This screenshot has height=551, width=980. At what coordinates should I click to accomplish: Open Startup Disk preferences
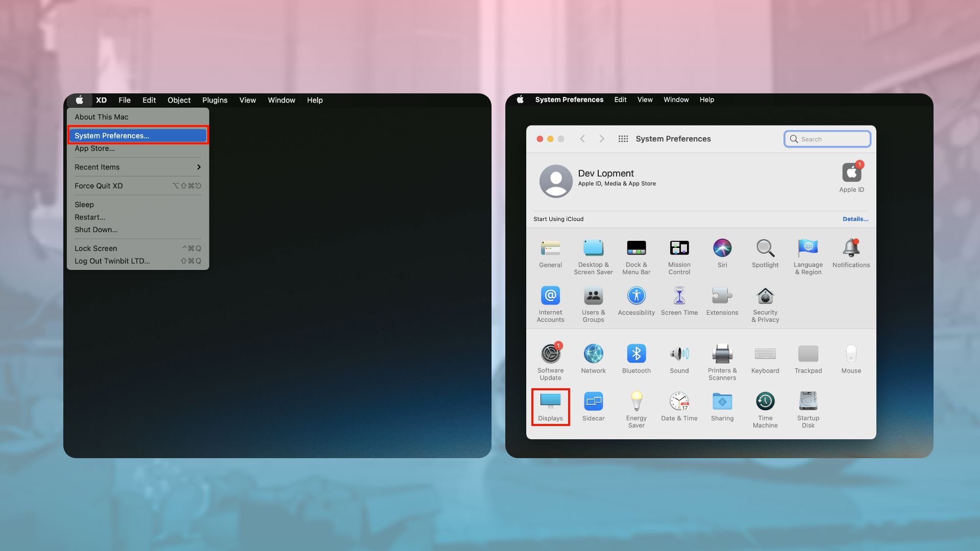807,410
